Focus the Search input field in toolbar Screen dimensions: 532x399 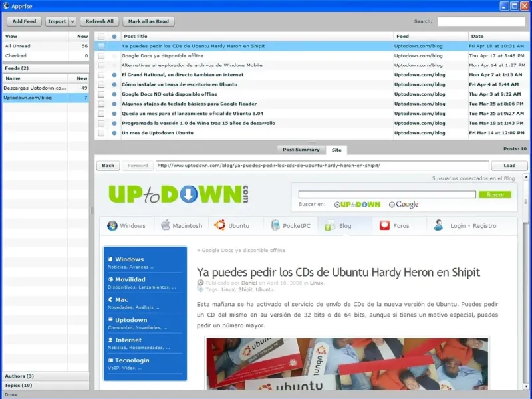click(481, 21)
